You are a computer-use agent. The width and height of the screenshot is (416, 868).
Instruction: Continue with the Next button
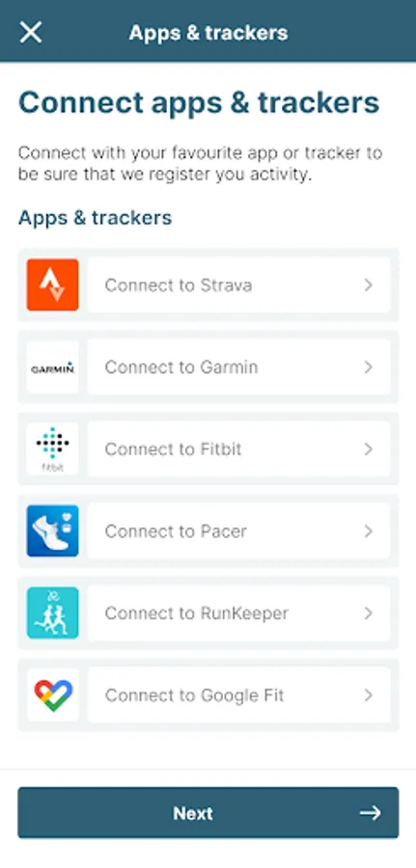pyautogui.click(x=208, y=813)
